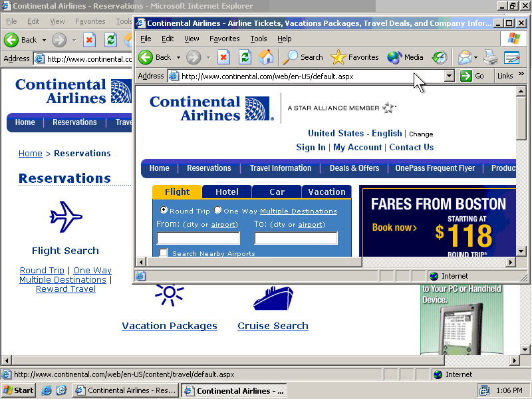
Task: Launch Internet Explorer from quick launch bar
Action: 47,390
